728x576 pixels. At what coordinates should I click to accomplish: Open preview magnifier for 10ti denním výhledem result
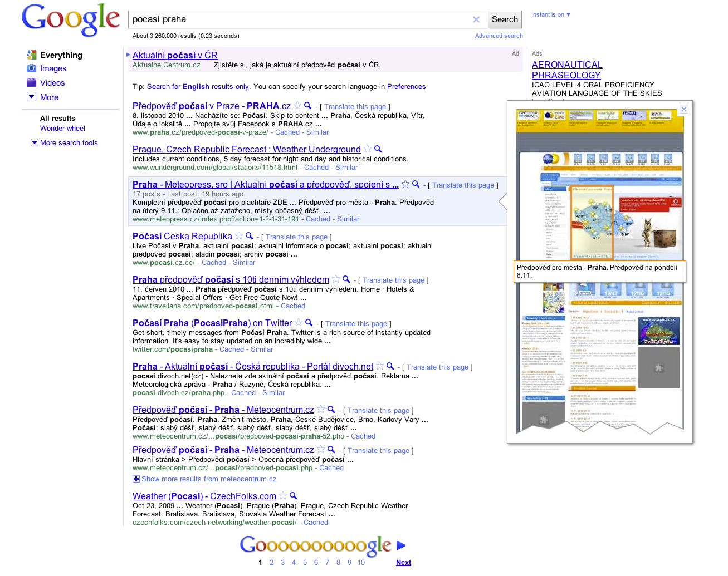pos(346,279)
